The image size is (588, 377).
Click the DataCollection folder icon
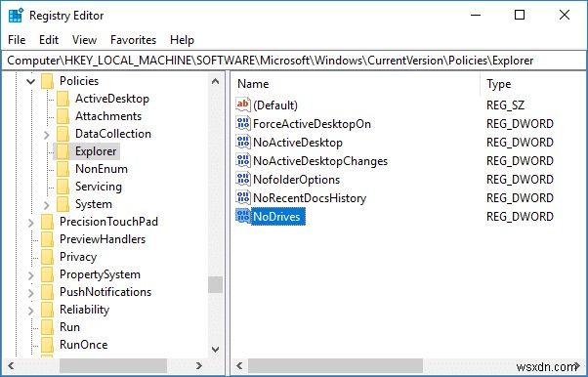click(63, 134)
